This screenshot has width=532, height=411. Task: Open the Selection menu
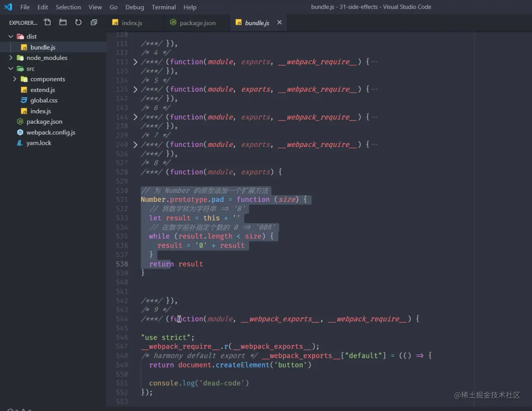pyautogui.click(x=68, y=7)
